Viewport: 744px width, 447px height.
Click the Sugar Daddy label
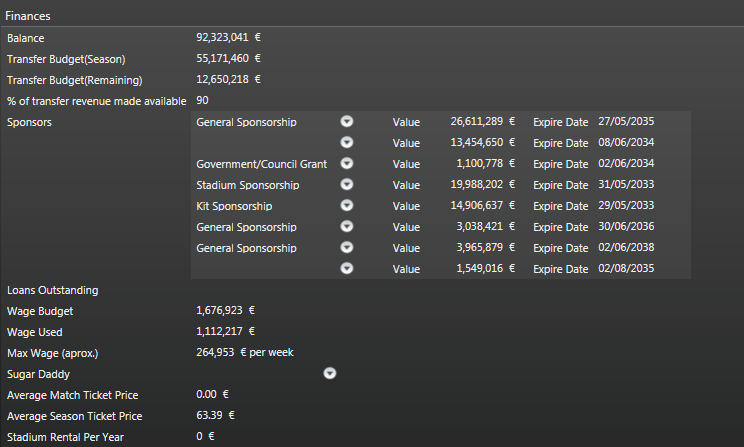(38, 374)
